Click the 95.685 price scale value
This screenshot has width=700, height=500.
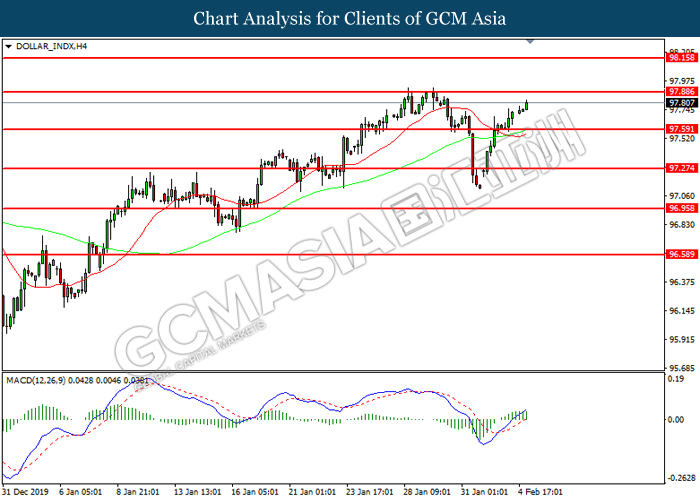(x=682, y=368)
